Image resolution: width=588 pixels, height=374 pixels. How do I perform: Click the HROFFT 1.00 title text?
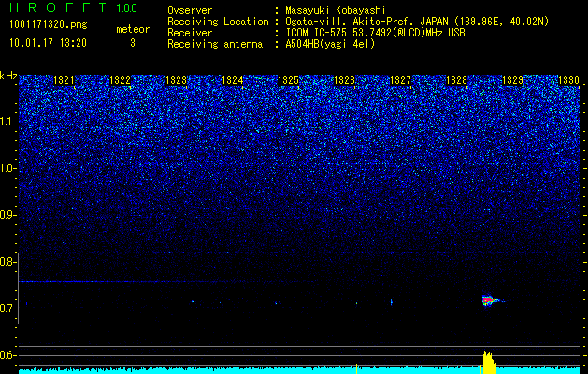coord(74,7)
